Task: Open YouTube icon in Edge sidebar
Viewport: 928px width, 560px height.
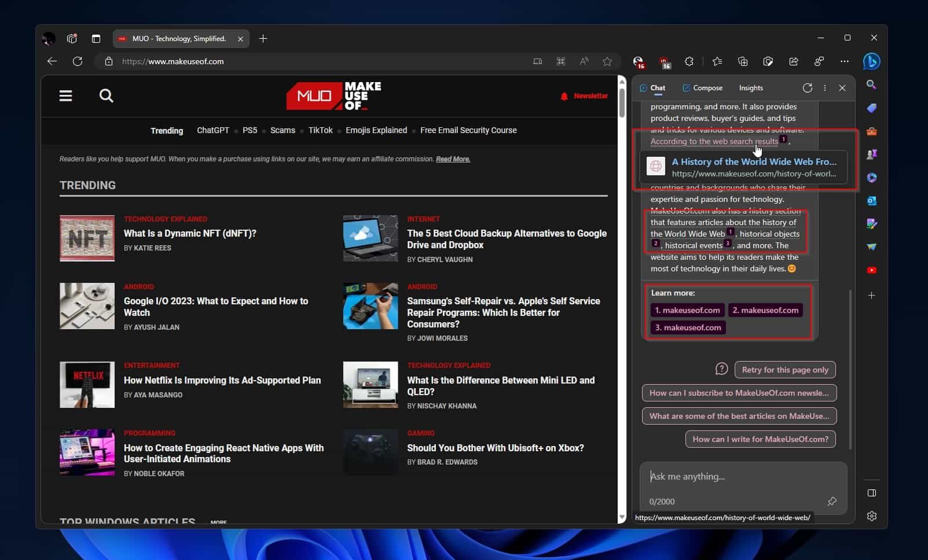Action: [x=871, y=270]
